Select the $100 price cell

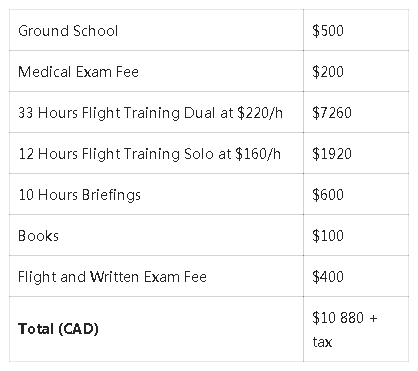click(356, 235)
